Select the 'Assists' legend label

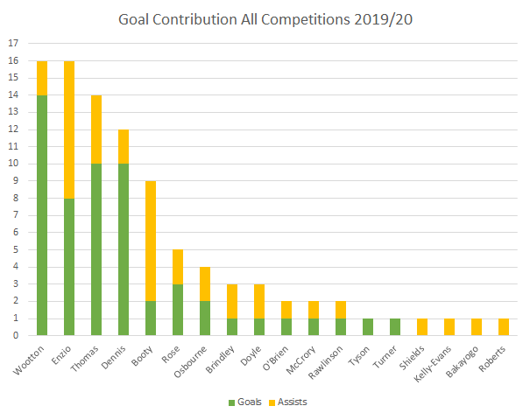click(x=291, y=402)
